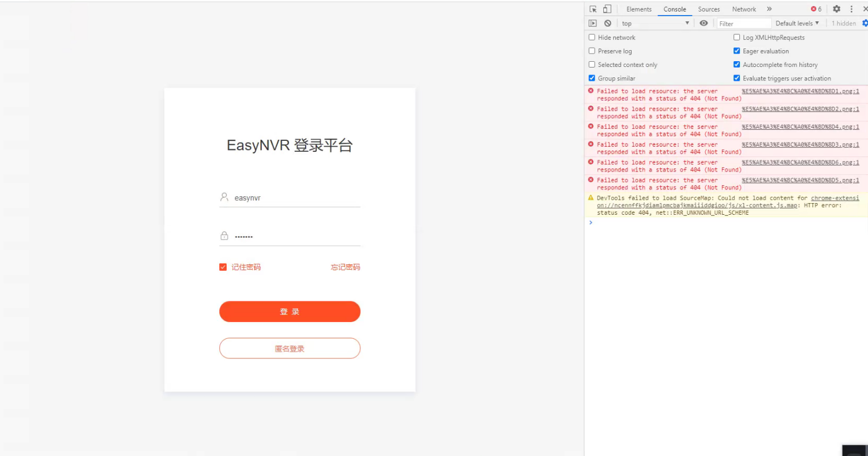Focus the username field containing easynvr
Screen dimensions: 868x456
(290, 197)
